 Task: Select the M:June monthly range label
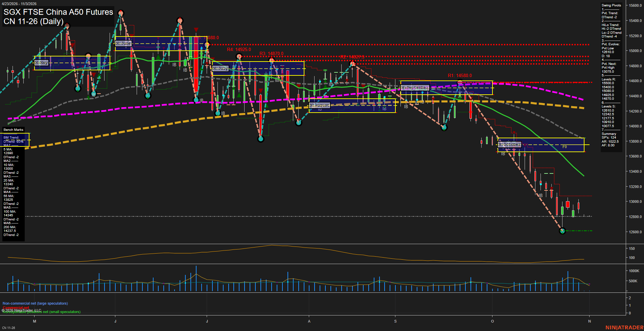pyautogui.click(x=123, y=44)
